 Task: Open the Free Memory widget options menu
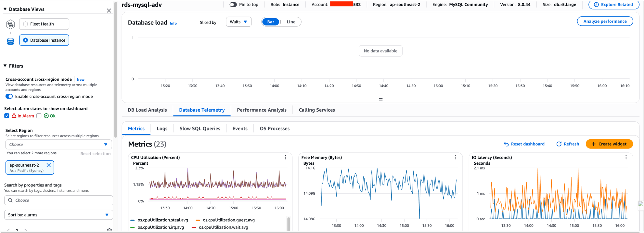(456, 158)
